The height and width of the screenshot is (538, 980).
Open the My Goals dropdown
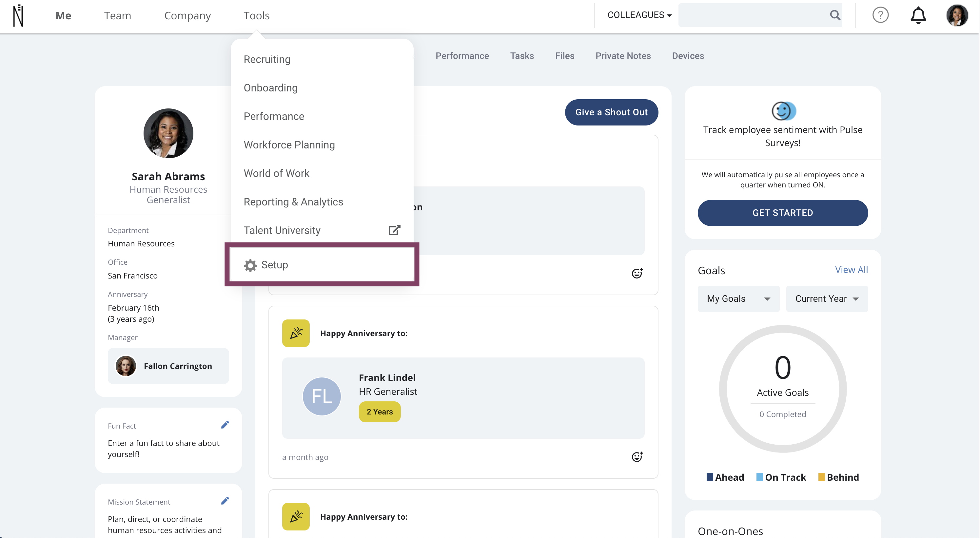tap(738, 298)
